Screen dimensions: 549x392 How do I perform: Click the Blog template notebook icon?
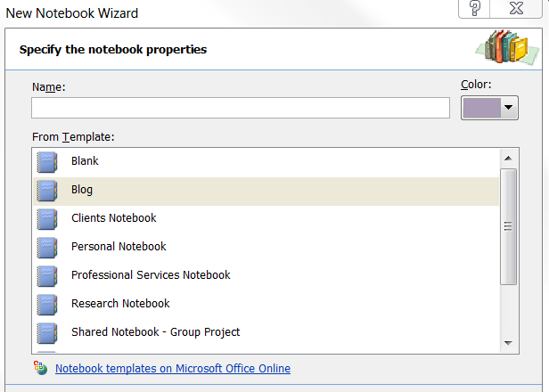pyautogui.click(x=47, y=191)
